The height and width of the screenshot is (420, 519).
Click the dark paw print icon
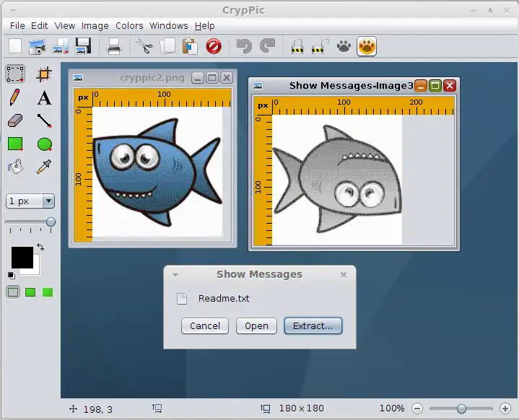(x=344, y=46)
